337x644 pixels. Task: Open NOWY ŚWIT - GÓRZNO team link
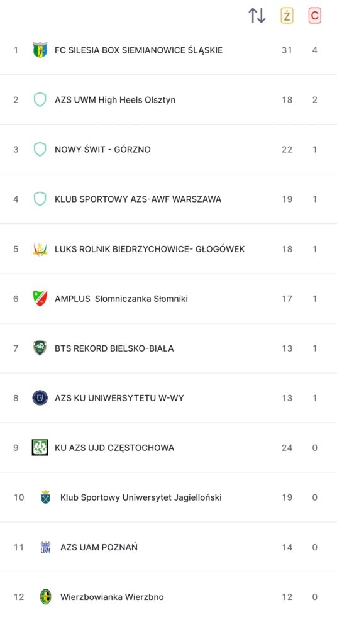point(102,150)
